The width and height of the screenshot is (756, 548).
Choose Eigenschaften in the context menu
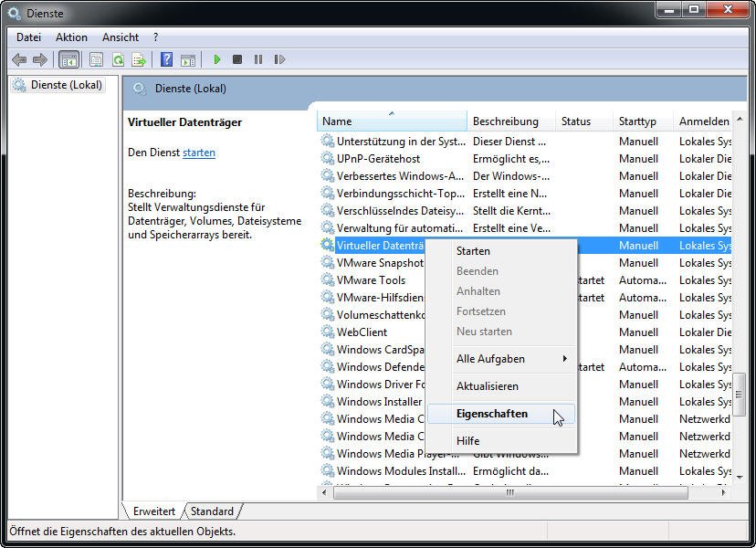[x=492, y=414]
